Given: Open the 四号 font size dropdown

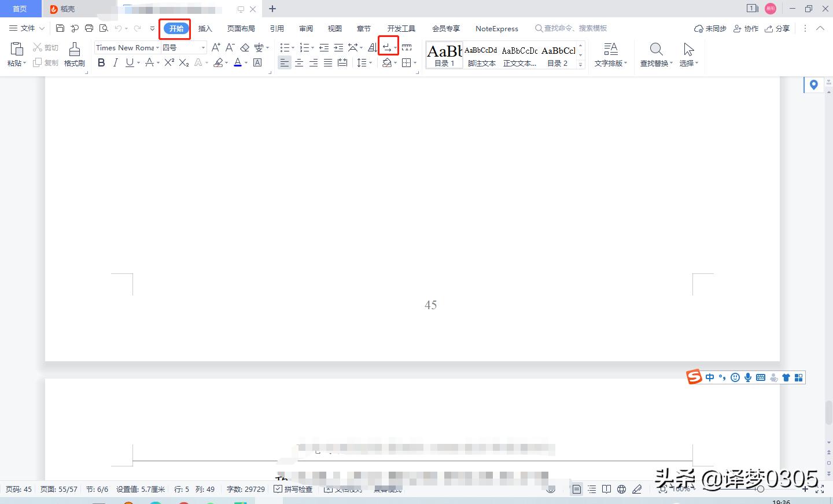Looking at the screenshot, I should click(x=202, y=47).
